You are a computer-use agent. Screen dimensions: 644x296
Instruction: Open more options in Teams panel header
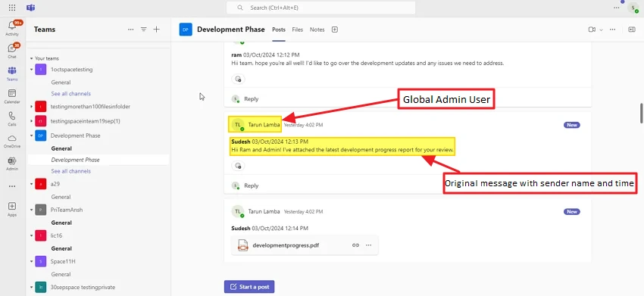pyautogui.click(x=130, y=30)
